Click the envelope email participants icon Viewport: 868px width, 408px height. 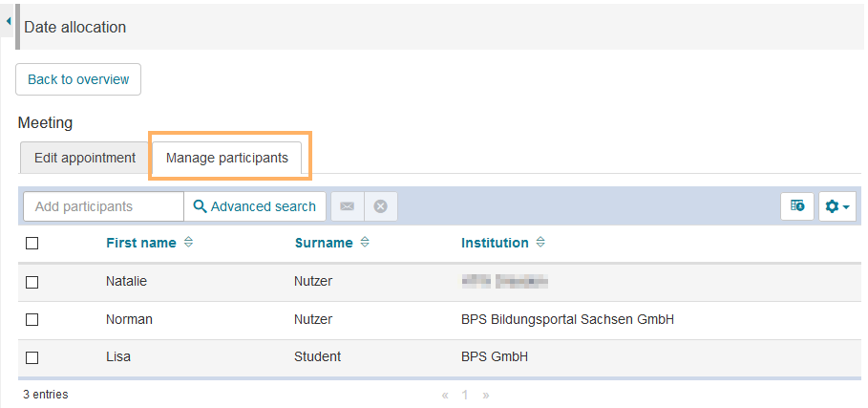click(347, 206)
